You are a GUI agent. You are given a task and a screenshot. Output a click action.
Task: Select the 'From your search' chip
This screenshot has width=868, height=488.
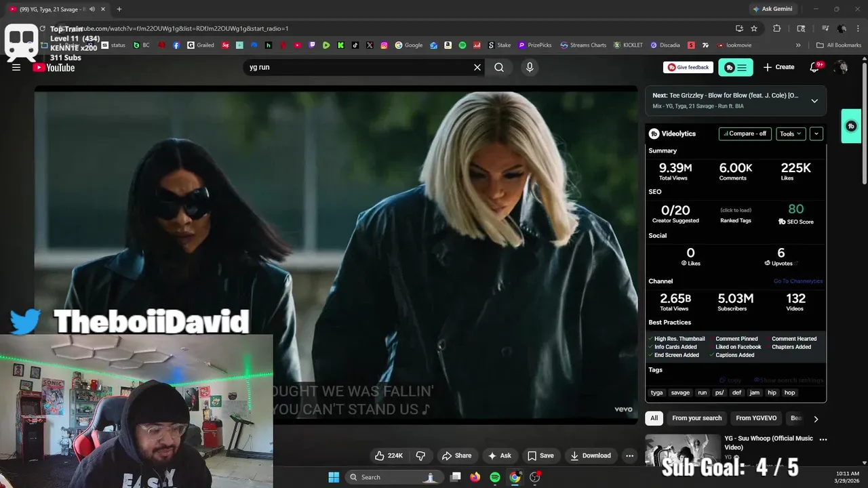(696, 418)
